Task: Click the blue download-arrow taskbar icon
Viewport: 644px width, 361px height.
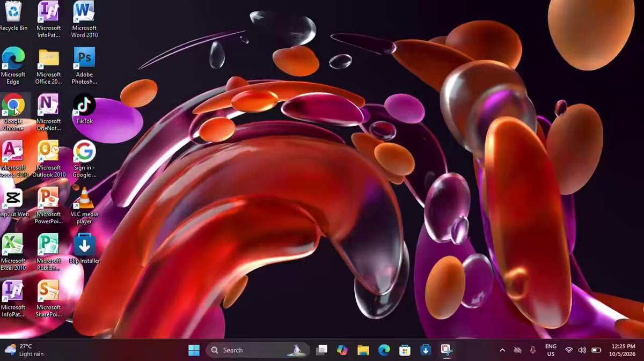Action: click(425, 350)
